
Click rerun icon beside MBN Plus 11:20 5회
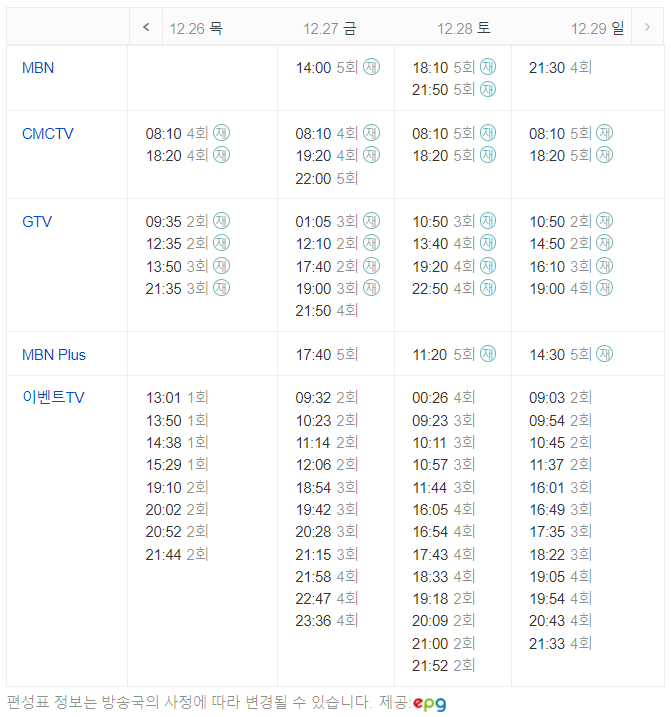pyautogui.click(x=488, y=354)
